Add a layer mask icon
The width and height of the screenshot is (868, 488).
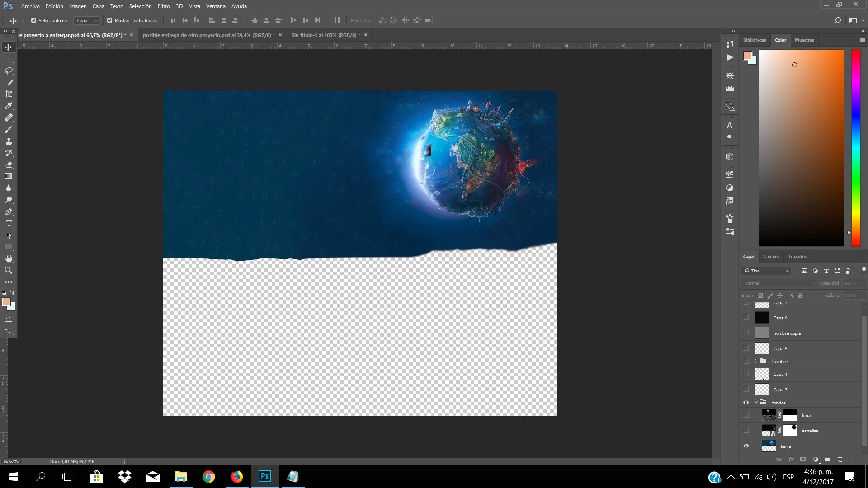[803, 460]
